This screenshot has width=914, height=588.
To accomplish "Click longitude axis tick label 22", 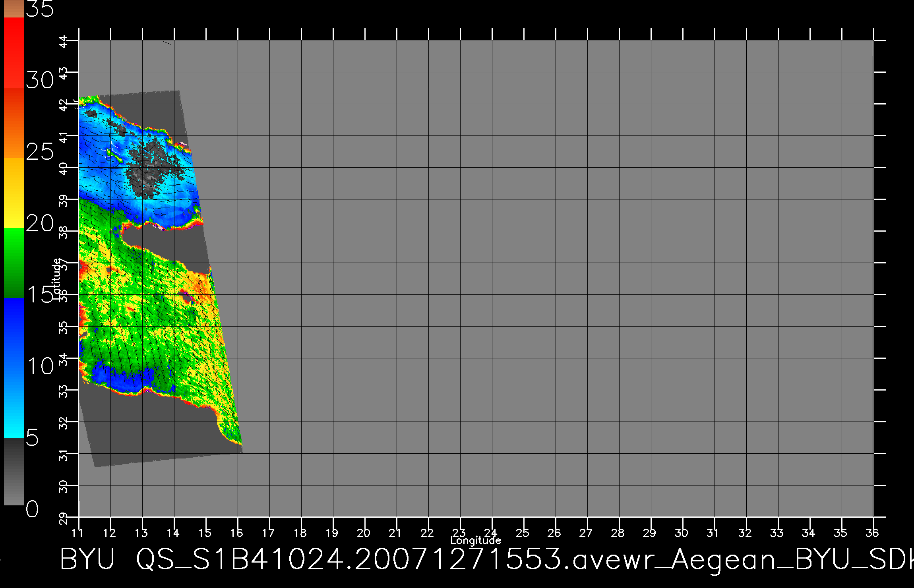I will tap(427, 533).
